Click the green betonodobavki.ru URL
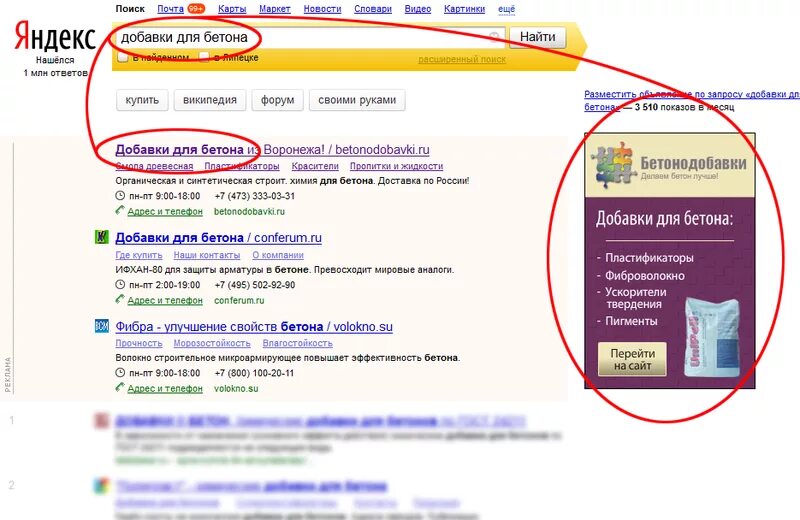 [x=249, y=211]
